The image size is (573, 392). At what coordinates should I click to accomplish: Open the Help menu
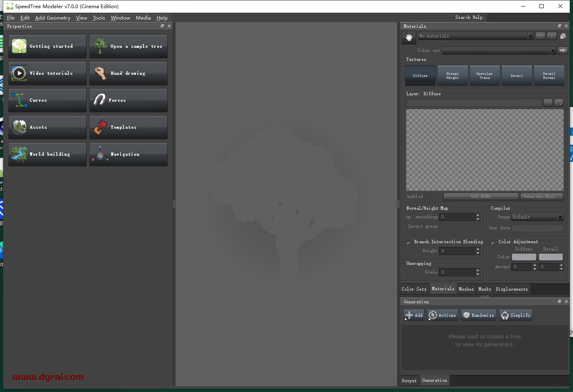(x=162, y=18)
